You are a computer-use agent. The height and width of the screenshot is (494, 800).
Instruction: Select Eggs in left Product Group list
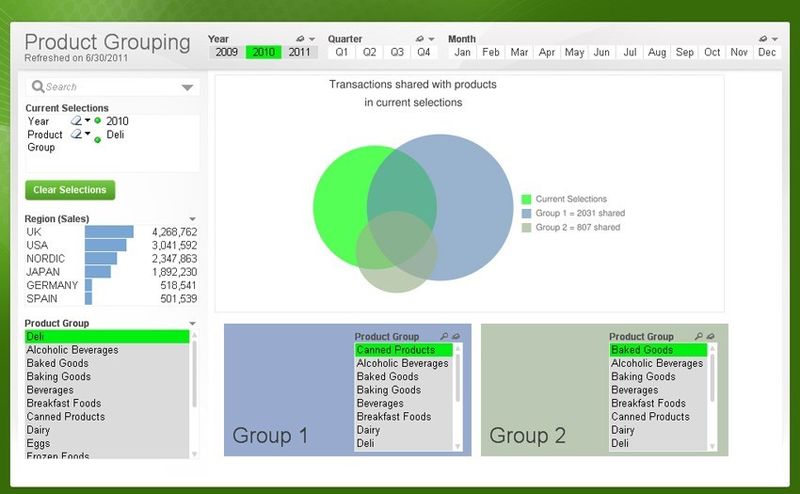click(x=107, y=443)
